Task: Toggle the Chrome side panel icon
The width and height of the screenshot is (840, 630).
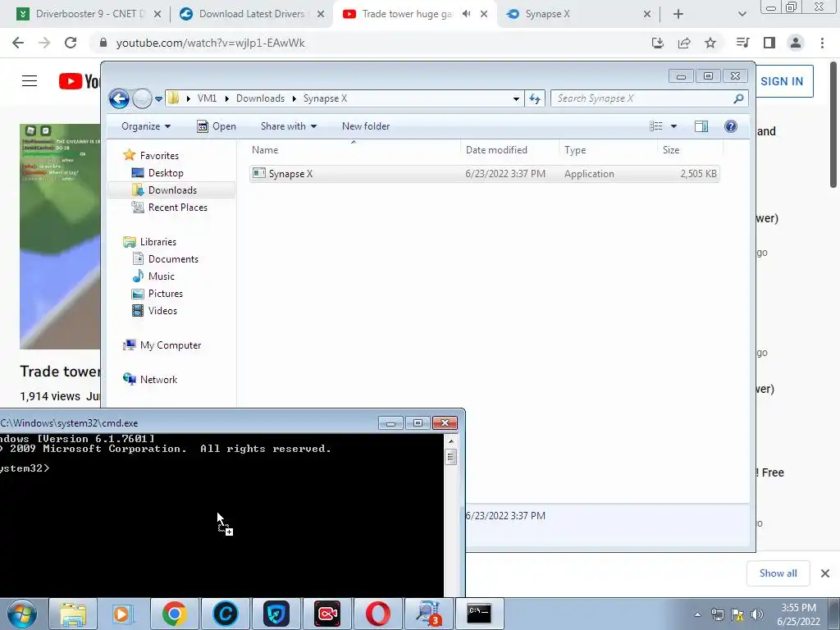Action: [769, 43]
